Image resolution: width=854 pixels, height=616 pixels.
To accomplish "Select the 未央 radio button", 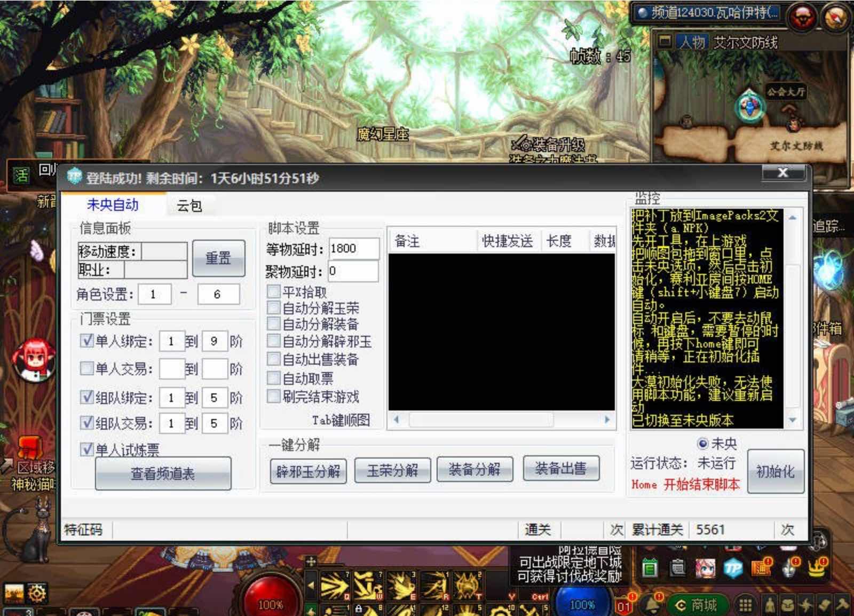I will [x=702, y=444].
